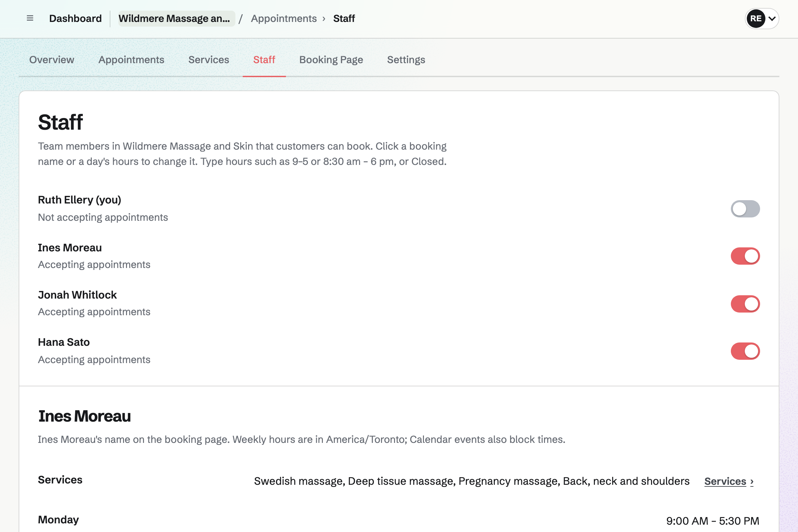Toggle off Ines Moreau's appointments
Viewport: 798px width, 532px height.
[745, 256]
